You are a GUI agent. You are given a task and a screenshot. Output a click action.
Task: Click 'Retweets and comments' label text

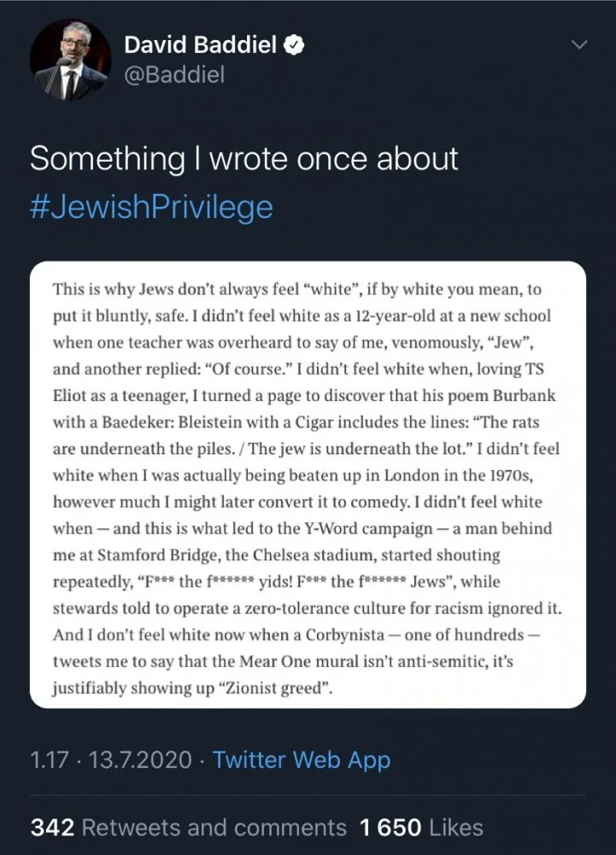pyautogui.click(x=214, y=828)
